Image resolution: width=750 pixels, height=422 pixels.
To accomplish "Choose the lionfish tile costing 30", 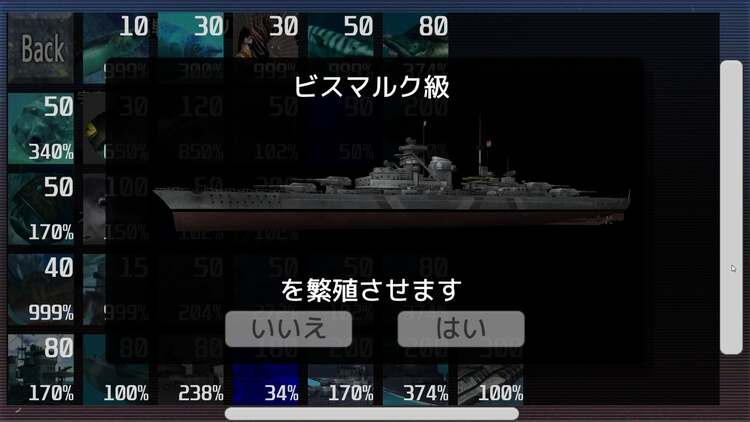I will 266,48.
